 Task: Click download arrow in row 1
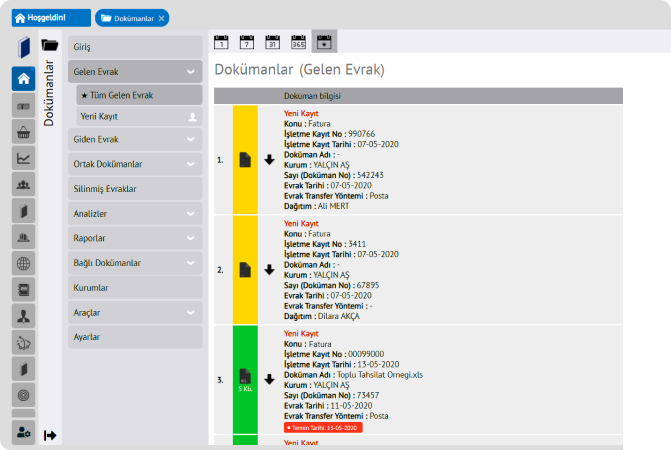pos(269,160)
